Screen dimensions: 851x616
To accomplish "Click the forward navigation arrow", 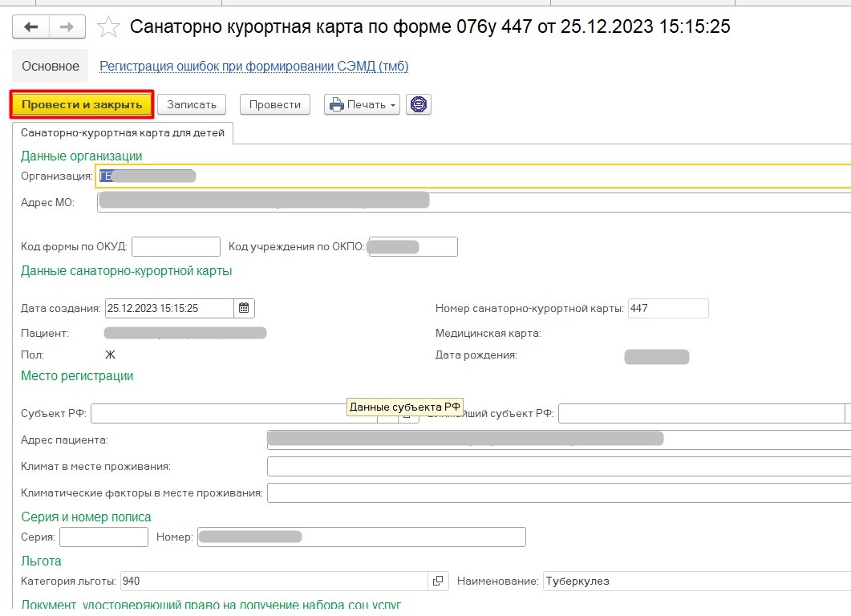I will 67,27.
